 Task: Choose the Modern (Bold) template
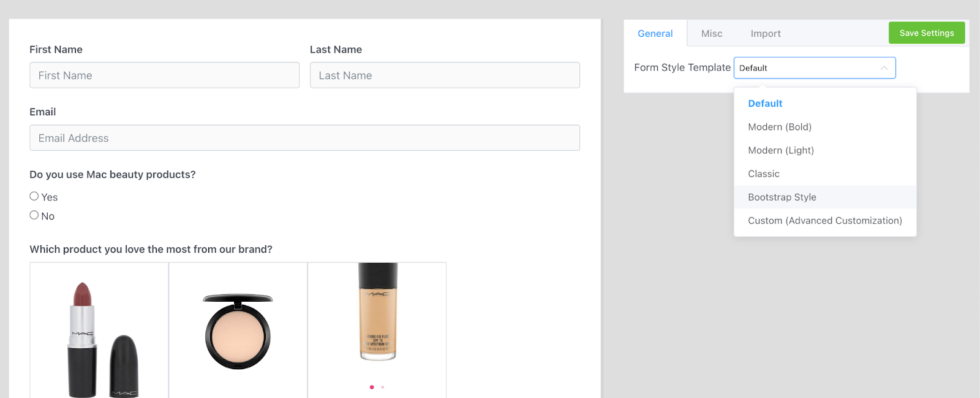[x=825, y=127]
